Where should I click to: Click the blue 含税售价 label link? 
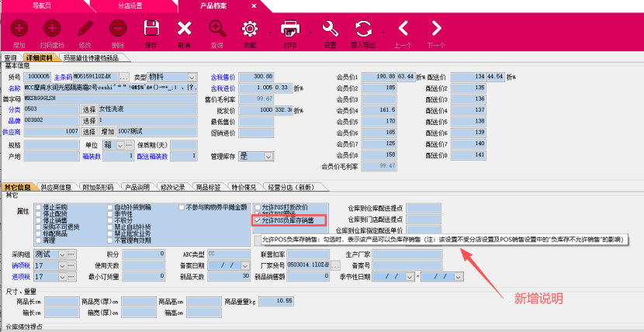coord(223,77)
